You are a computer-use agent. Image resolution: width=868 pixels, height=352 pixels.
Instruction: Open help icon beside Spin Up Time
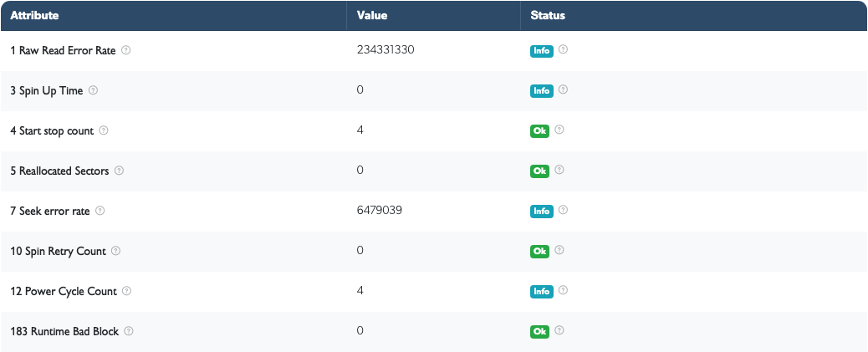(x=93, y=90)
